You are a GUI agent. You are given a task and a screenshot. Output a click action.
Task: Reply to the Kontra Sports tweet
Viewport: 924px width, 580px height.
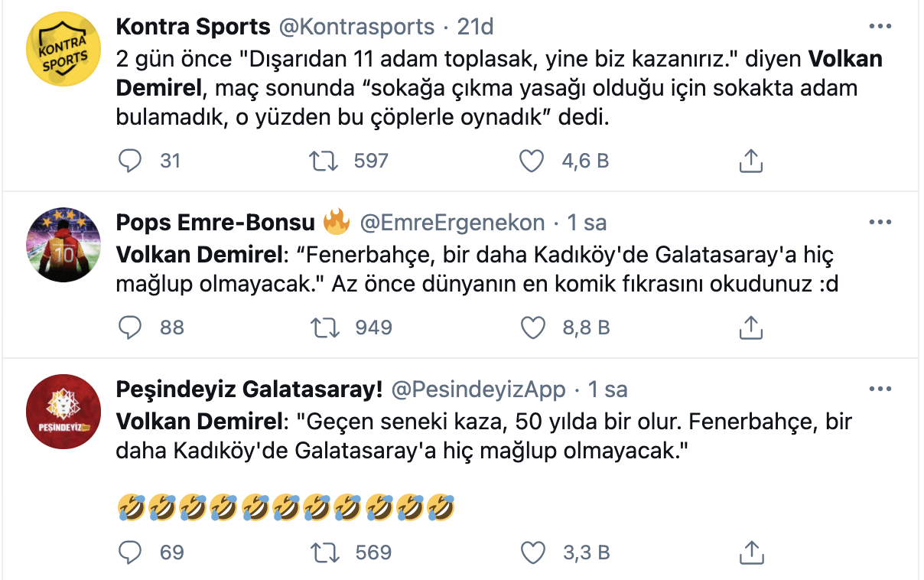(x=131, y=161)
